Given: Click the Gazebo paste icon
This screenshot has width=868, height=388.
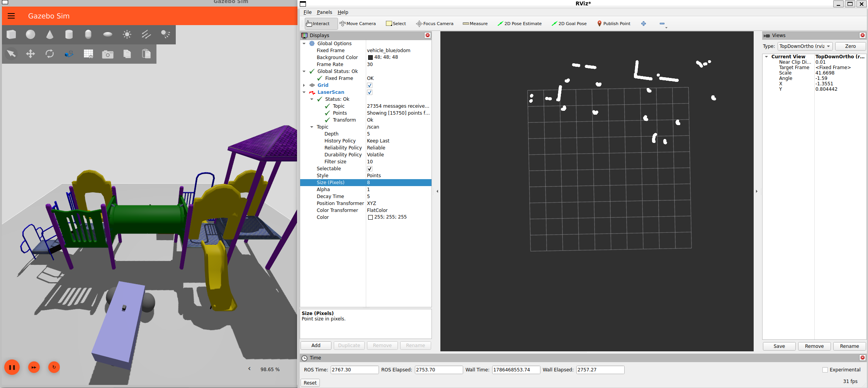Looking at the screenshot, I should (x=146, y=54).
